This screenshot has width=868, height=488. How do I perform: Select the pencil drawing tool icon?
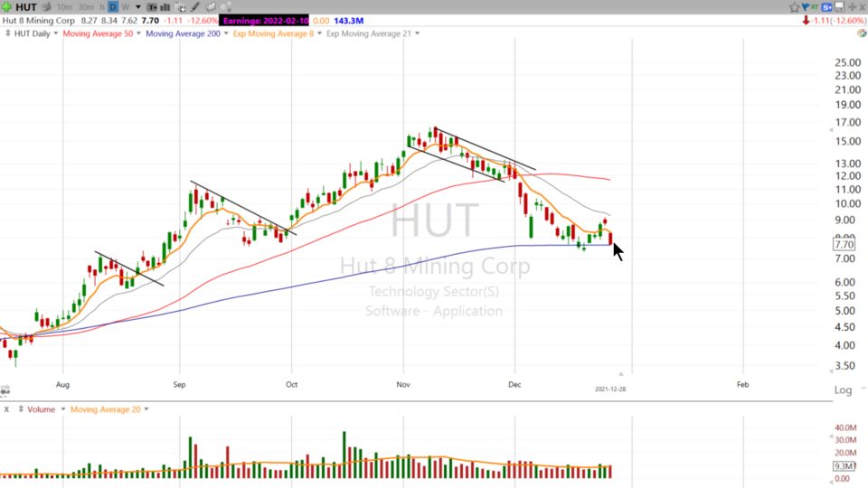pyautogui.click(x=194, y=6)
